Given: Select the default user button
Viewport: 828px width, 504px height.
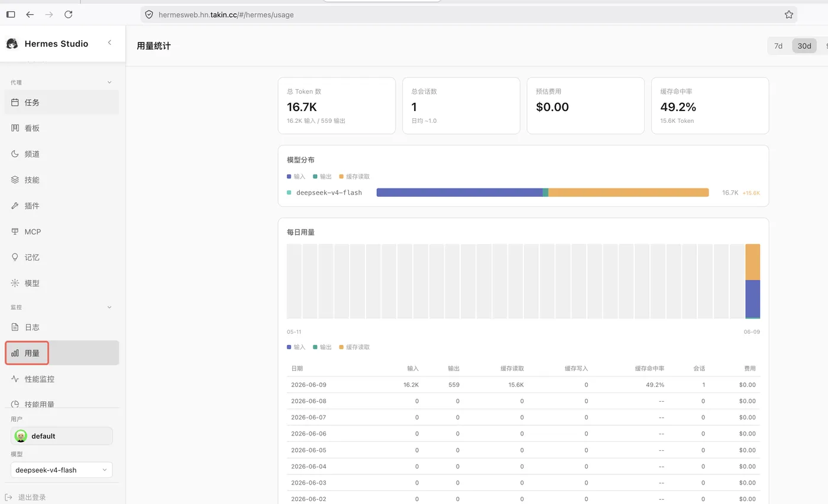Looking at the screenshot, I should pyautogui.click(x=62, y=436).
